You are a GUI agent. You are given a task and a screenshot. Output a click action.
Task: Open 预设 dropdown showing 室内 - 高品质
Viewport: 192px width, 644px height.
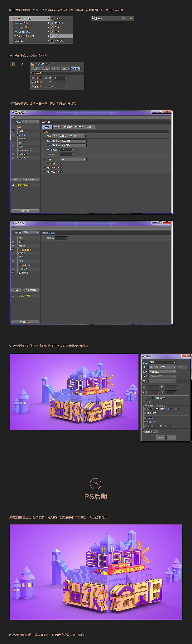(x=69, y=136)
